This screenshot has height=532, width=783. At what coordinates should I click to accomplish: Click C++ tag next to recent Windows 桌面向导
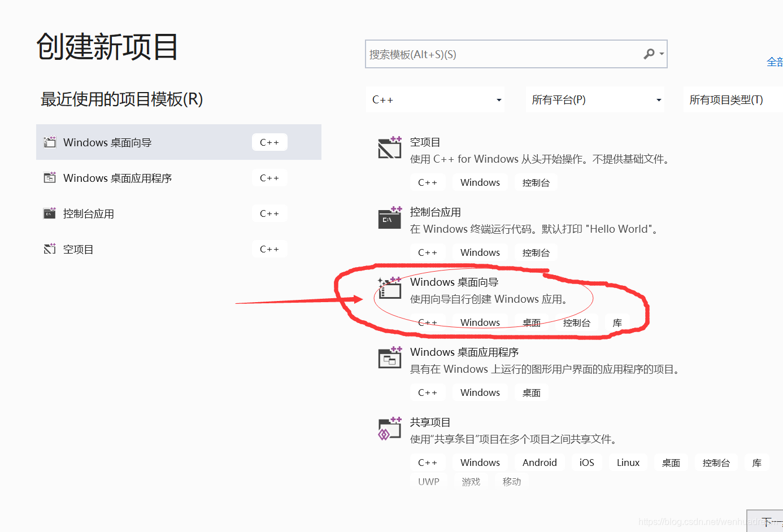point(269,142)
